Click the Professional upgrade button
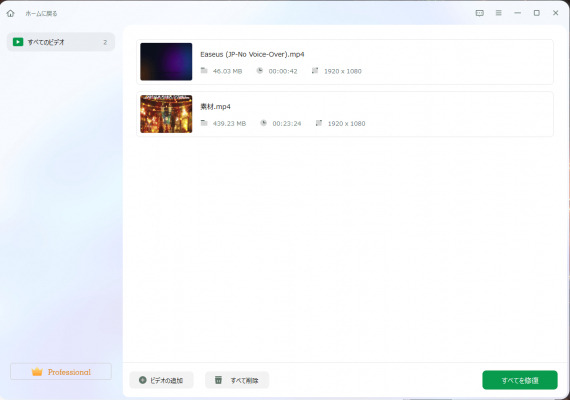 [61, 372]
